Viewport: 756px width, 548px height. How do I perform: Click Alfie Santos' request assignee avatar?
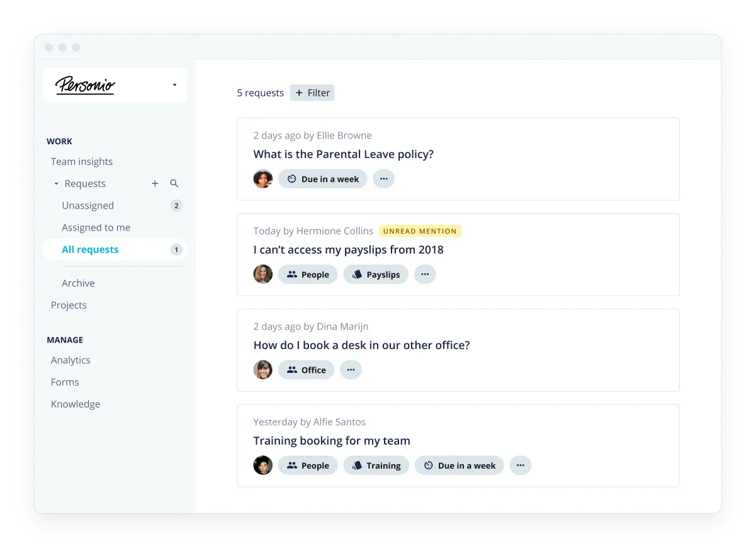click(262, 465)
